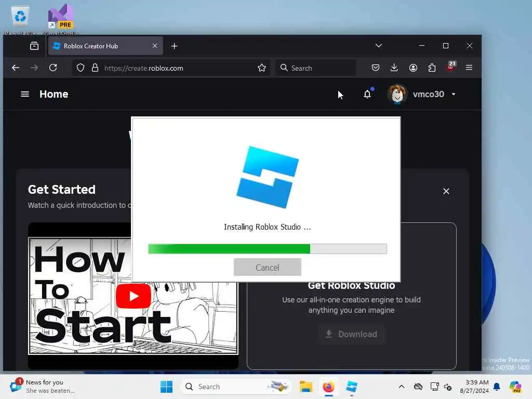Click the Home page heading

(54, 94)
